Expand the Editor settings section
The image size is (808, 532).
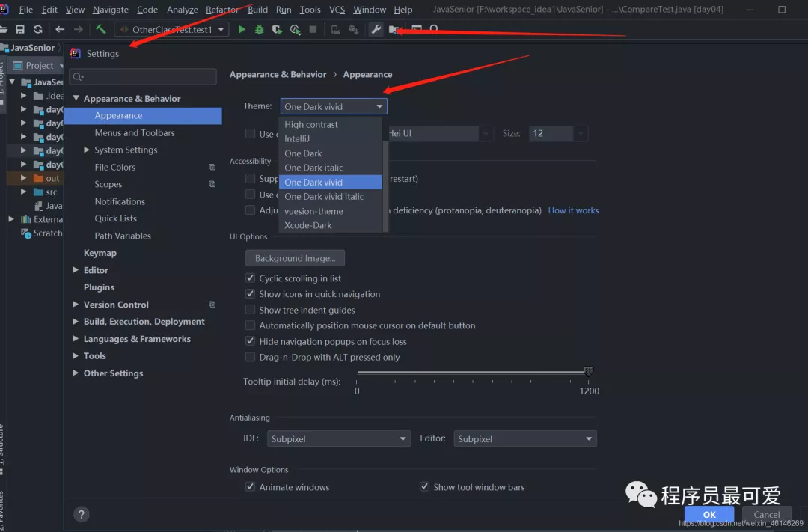pyautogui.click(x=76, y=269)
